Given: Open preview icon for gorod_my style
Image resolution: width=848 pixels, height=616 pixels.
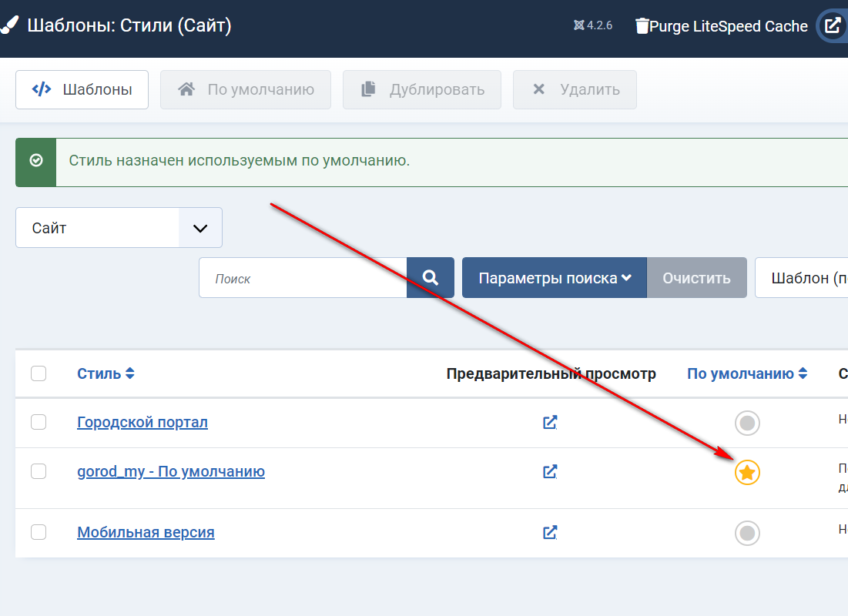Looking at the screenshot, I should tap(550, 471).
